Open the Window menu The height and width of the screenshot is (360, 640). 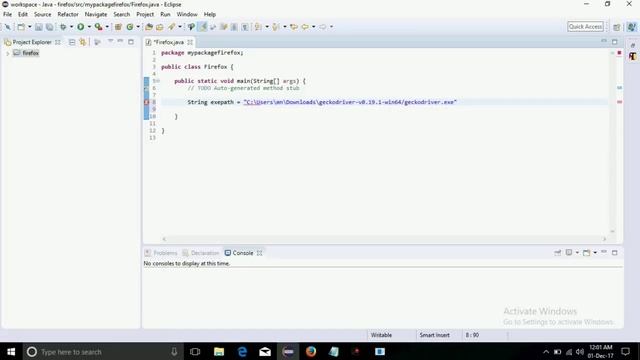(x=187, y=14)
